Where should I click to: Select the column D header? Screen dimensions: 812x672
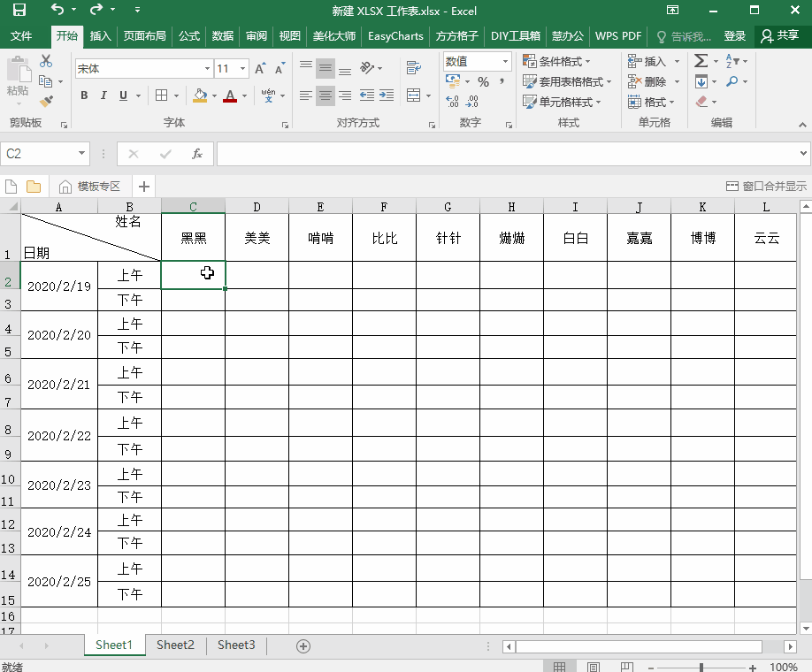(x=257, y=207)
